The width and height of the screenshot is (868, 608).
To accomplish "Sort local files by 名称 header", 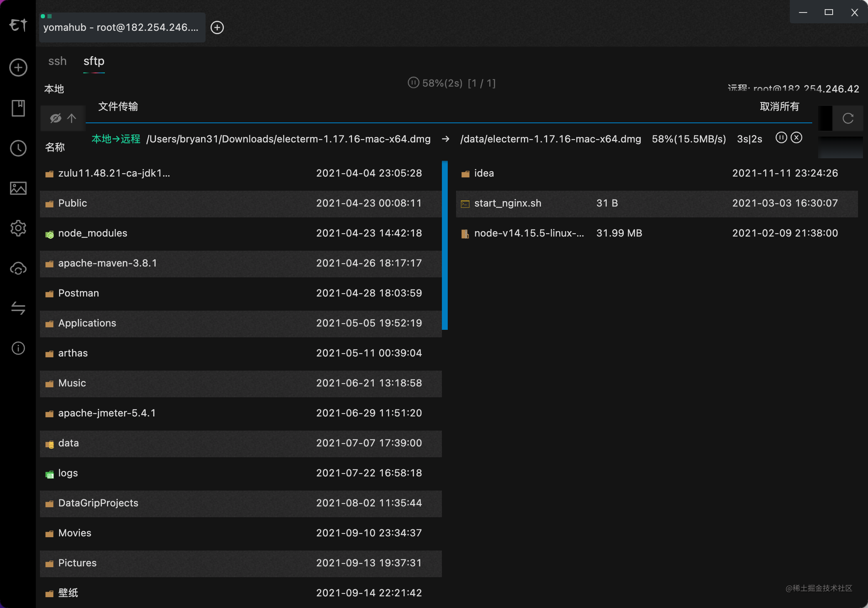I will pos(55,147).
